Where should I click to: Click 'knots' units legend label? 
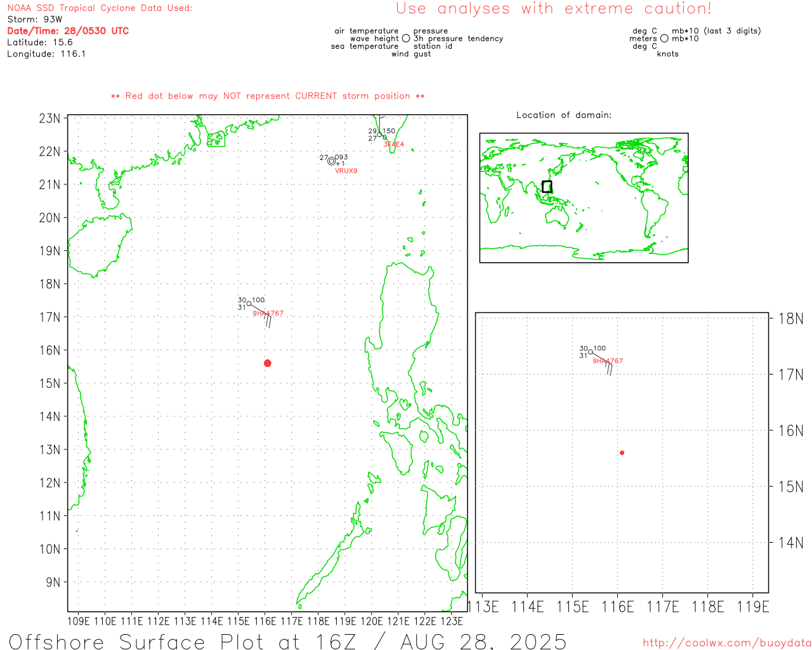[x=668, y=54]
